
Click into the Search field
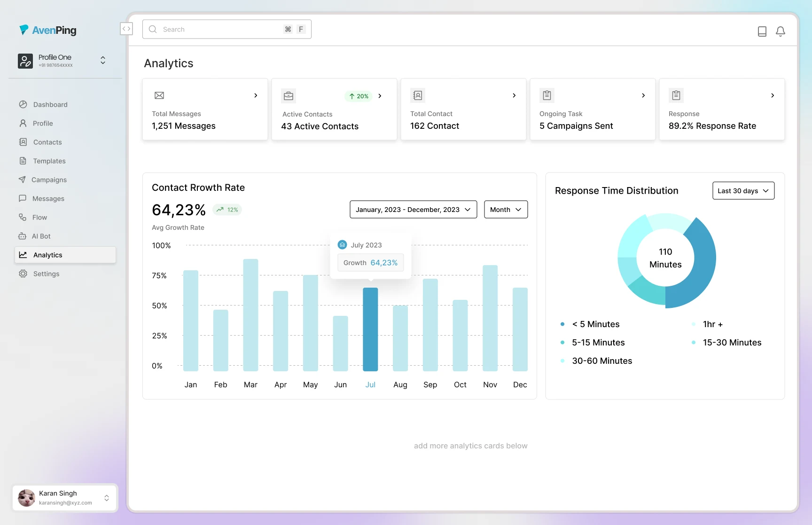point(226,29)
